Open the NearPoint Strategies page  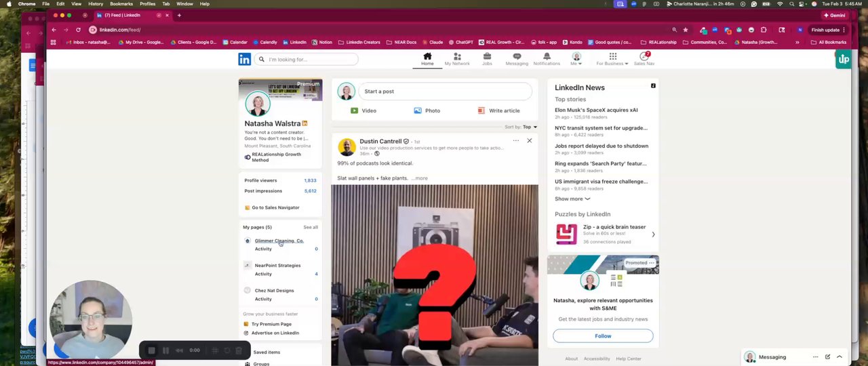click(x=277, y=266)
